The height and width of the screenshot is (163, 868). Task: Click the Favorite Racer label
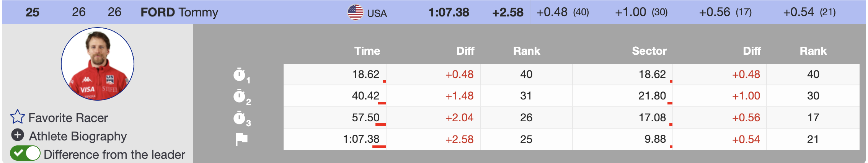[x=68, y=118]
